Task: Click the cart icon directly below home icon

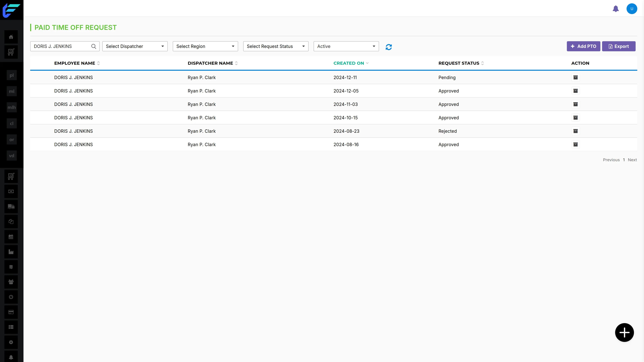Action: [x=11, y=52]
